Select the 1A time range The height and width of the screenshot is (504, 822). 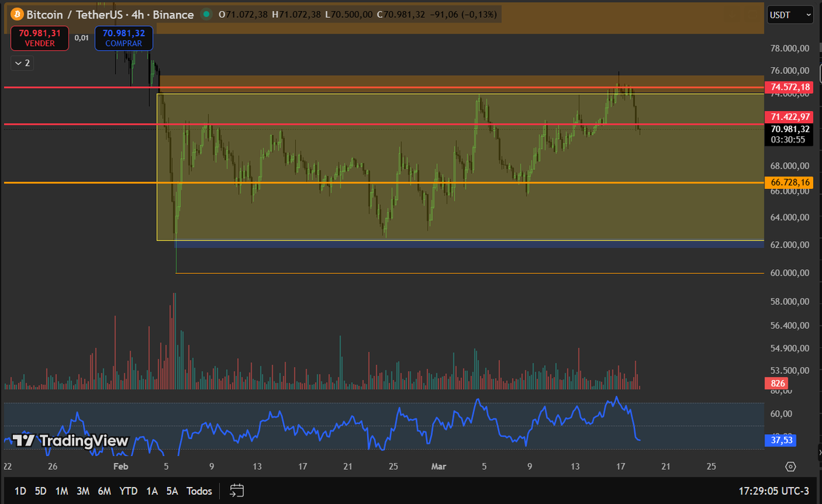152,491
